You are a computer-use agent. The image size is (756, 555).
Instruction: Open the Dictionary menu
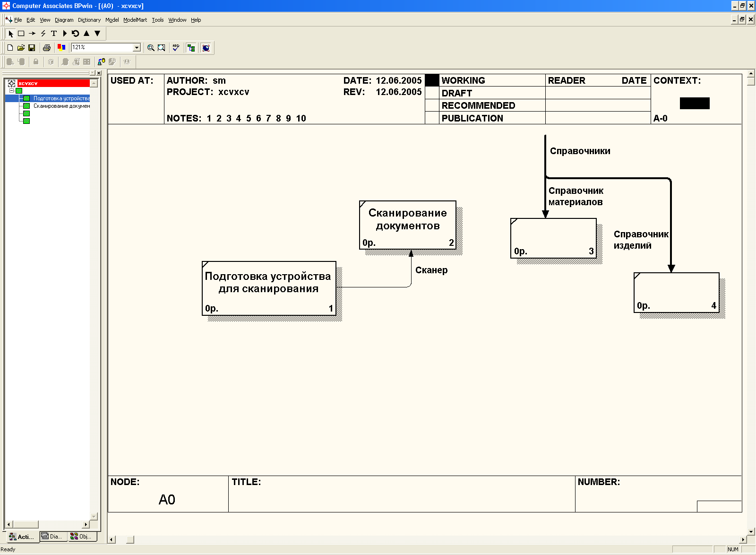point(89,20)
